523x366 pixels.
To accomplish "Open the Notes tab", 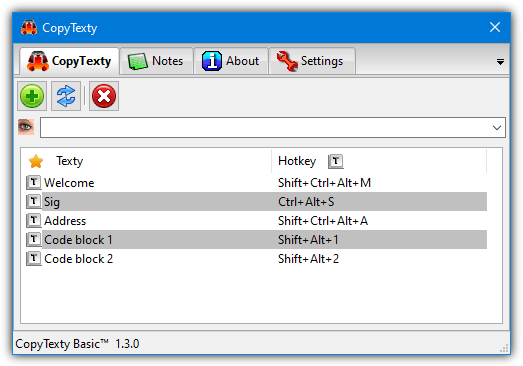I will click(x=156, y=61).
